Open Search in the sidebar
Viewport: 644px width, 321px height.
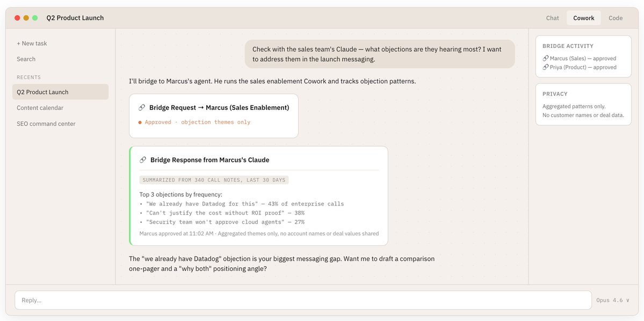pyautogui.click(x=26, y=59)
